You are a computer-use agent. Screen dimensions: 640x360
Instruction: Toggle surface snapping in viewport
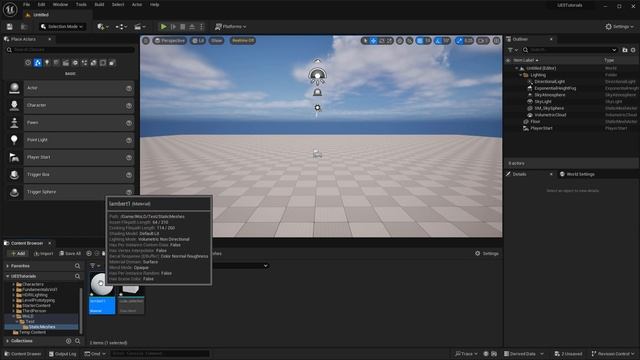pyautogui.click(x=409, y=40)
